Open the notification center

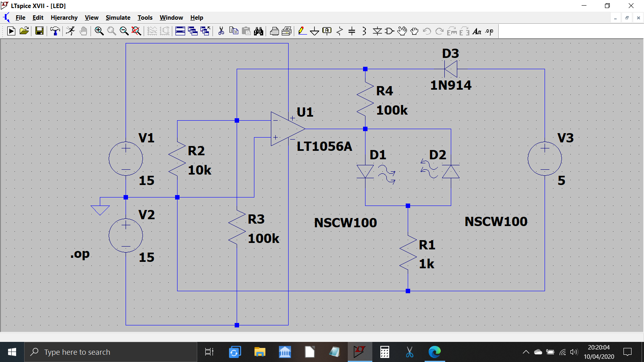click(x=627, y=352)
